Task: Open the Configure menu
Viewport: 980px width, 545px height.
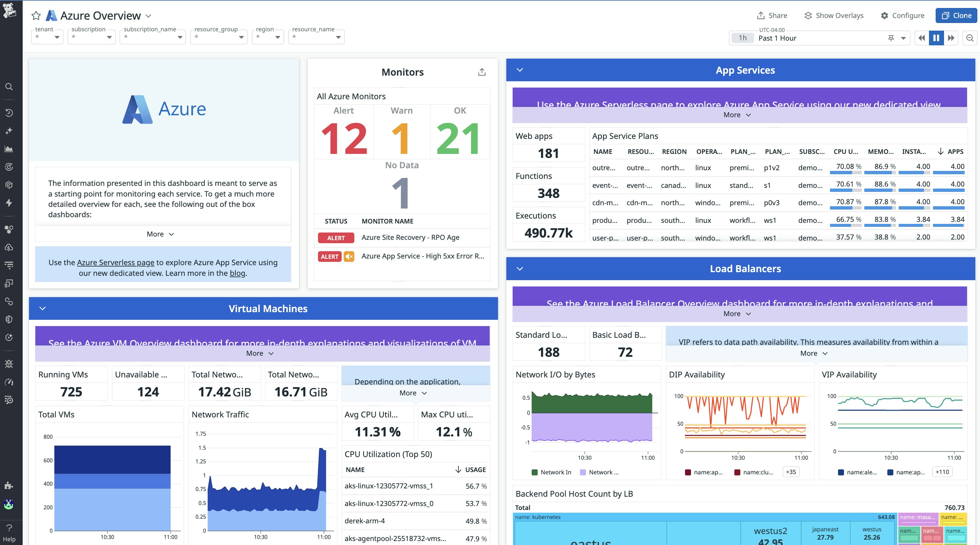Action: point(902,16)
